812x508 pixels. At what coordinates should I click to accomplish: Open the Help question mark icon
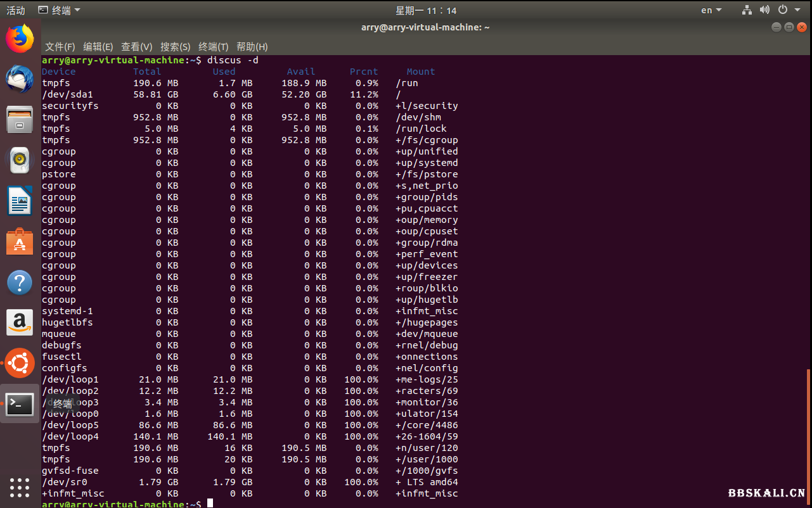tap(20, 283)
